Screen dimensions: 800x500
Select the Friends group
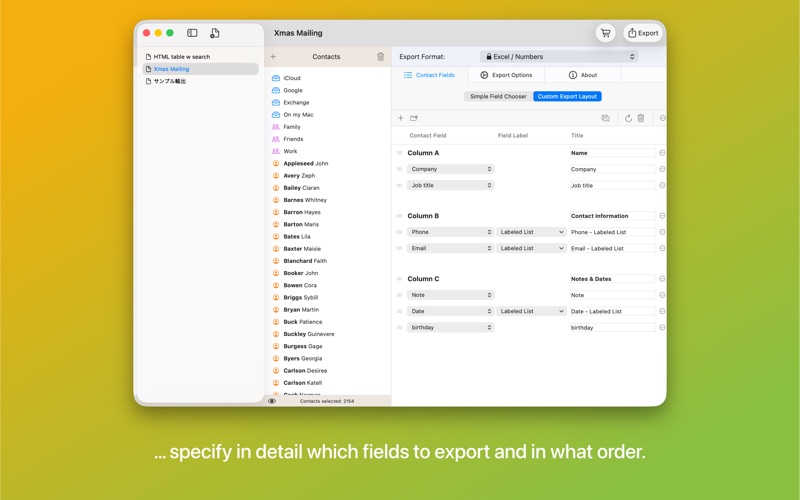click(293, 139)
